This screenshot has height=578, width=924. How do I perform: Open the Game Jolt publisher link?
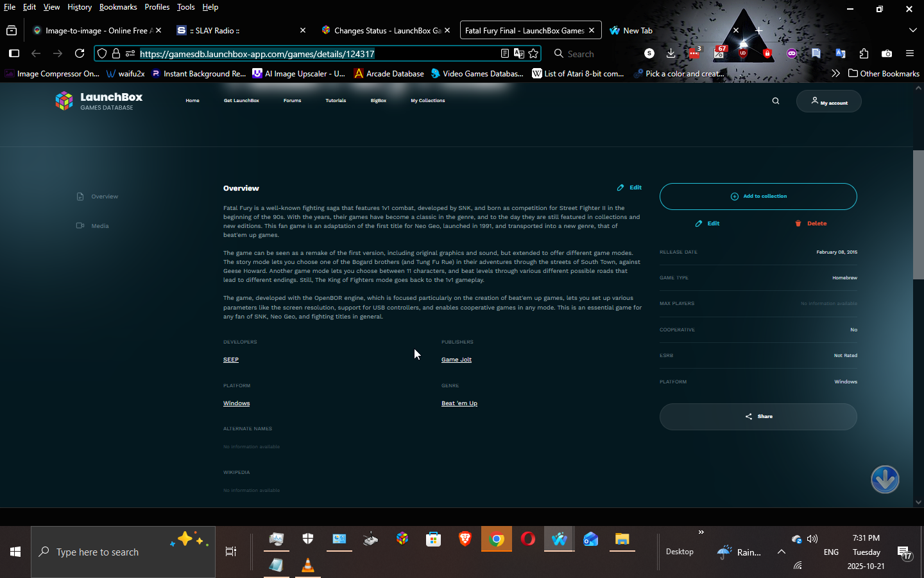click(456, 360)
